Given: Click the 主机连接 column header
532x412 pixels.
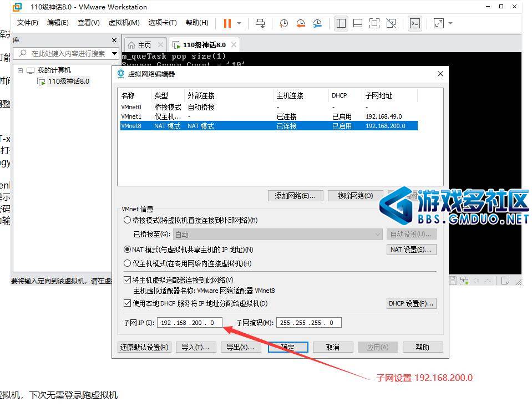Looking at the screenshot, I should [301, 95].
